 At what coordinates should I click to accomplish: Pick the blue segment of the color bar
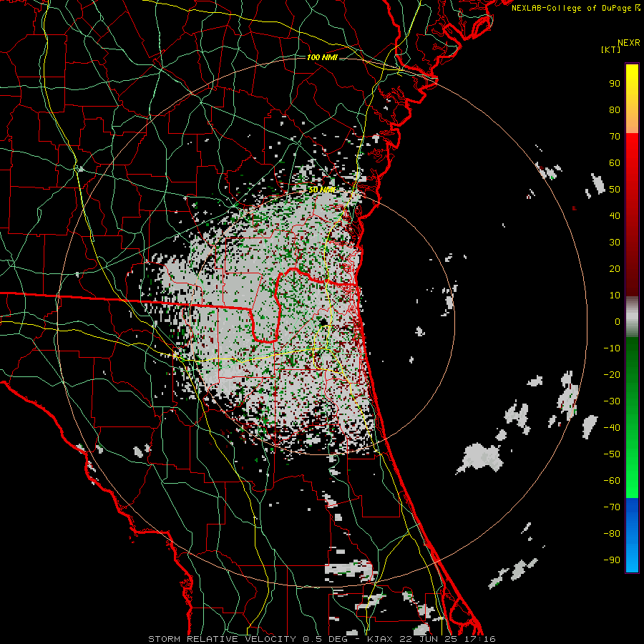632,535
